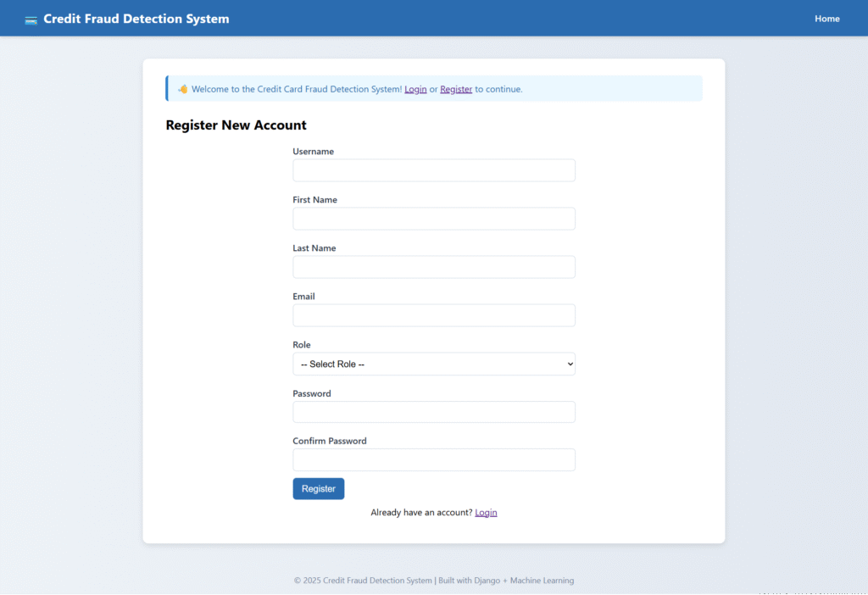Click the Last Name input box

click(x=433, y=266)
